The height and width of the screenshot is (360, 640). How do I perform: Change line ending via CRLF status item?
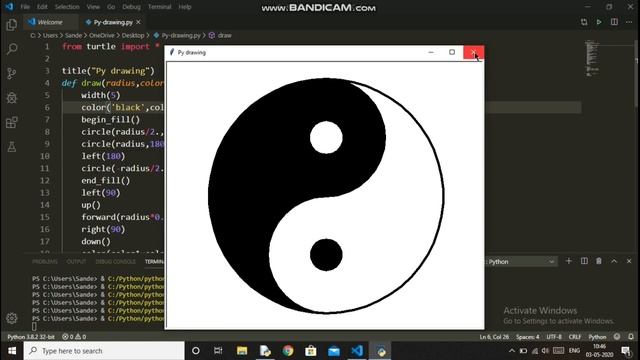click(x=575, y=337)
